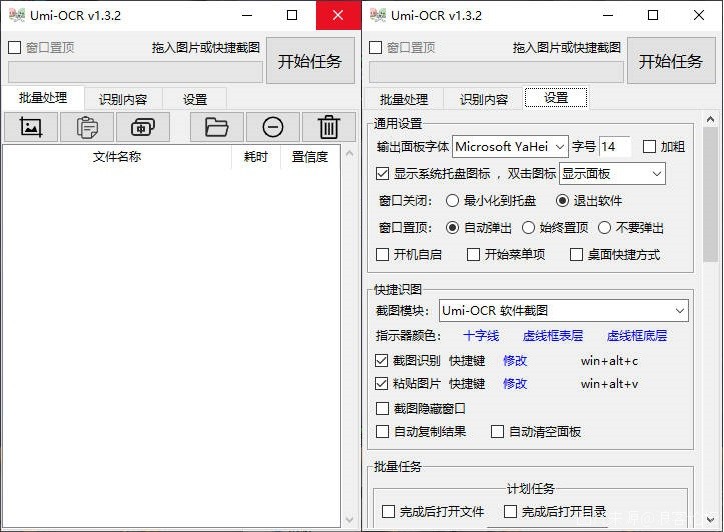
Task: Click 修改 link for 截图识别 hotkey
Action: click(515, 361)
